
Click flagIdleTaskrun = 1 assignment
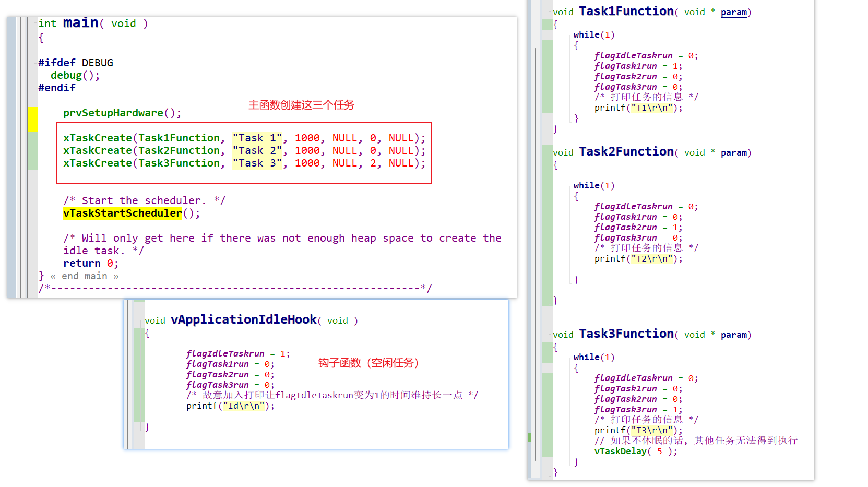pos(238,353)
